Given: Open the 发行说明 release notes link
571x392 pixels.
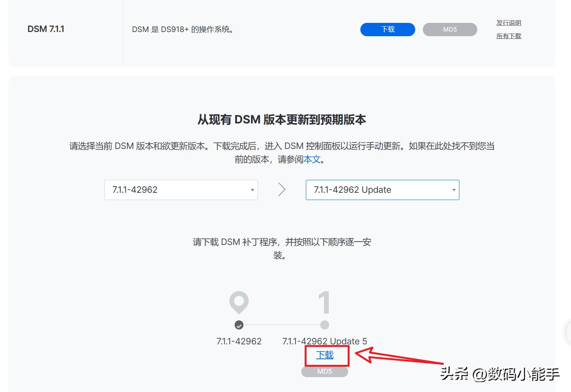Looking at the screenshot, I should pyautogui.click(x=509, y=23).
